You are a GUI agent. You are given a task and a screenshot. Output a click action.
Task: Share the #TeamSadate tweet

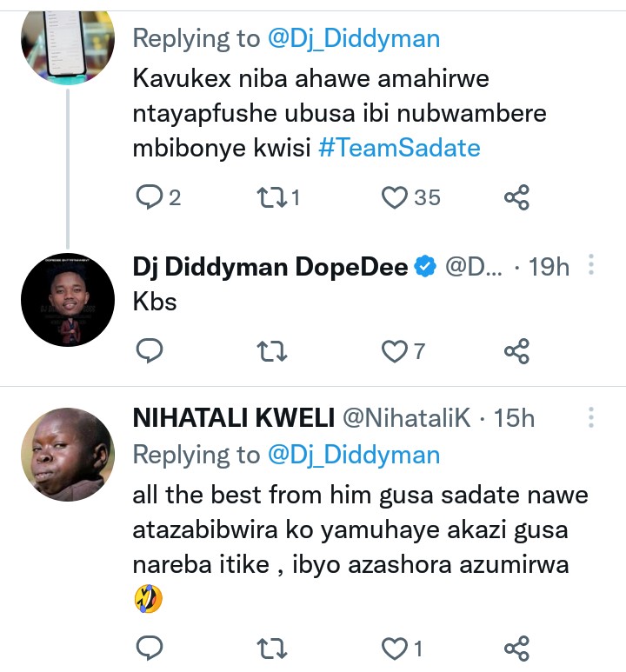(516, 198)
